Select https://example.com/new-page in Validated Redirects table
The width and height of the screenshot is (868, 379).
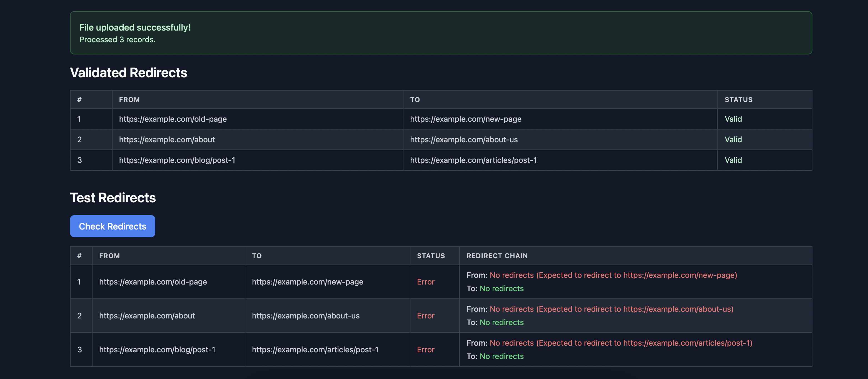465,119
